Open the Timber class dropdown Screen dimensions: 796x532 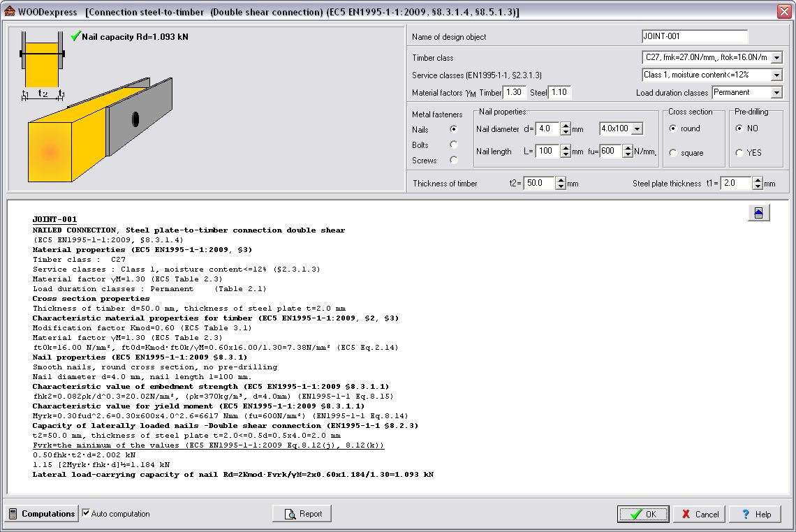coord(776,58)
